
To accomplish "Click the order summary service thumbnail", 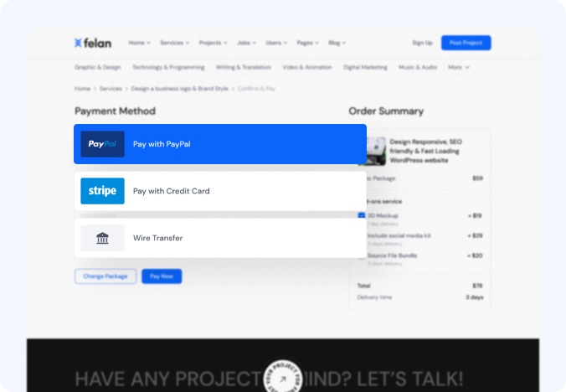I will point(375,151).
